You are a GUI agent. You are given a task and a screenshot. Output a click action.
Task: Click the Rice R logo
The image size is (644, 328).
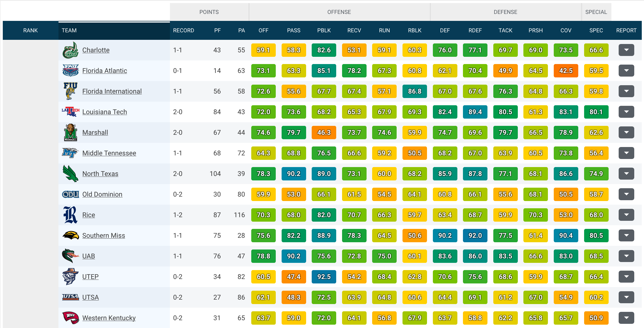[x=70, y=215]
